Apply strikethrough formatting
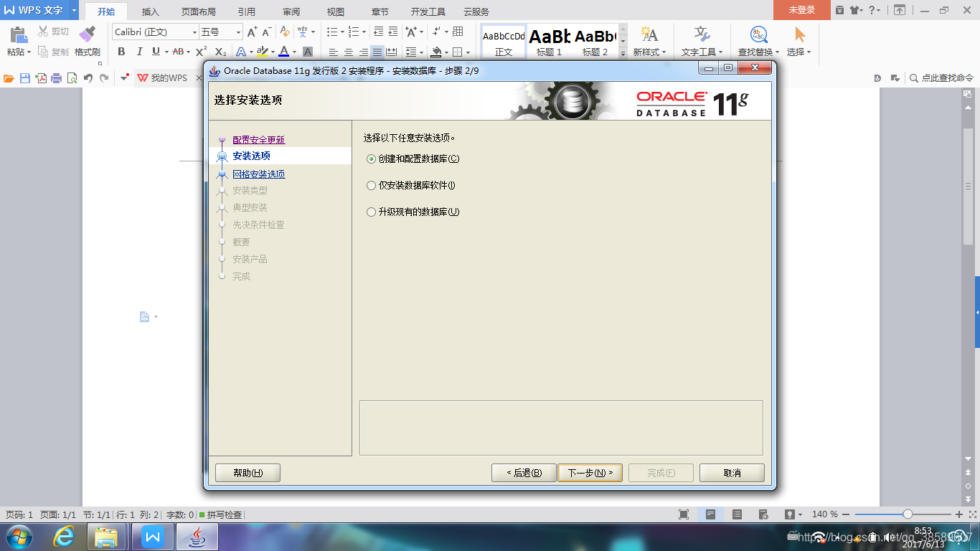Screen dimensions: 980x551 (177, 52)
